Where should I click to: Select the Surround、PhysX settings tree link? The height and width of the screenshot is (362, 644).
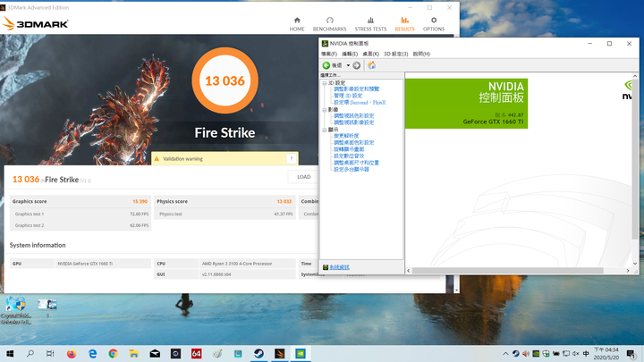360,103
